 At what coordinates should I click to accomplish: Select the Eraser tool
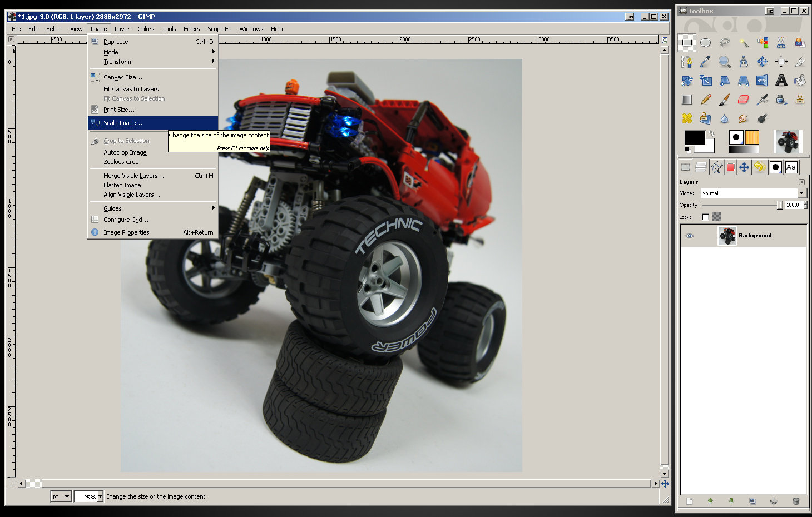[x=744, y=100]
